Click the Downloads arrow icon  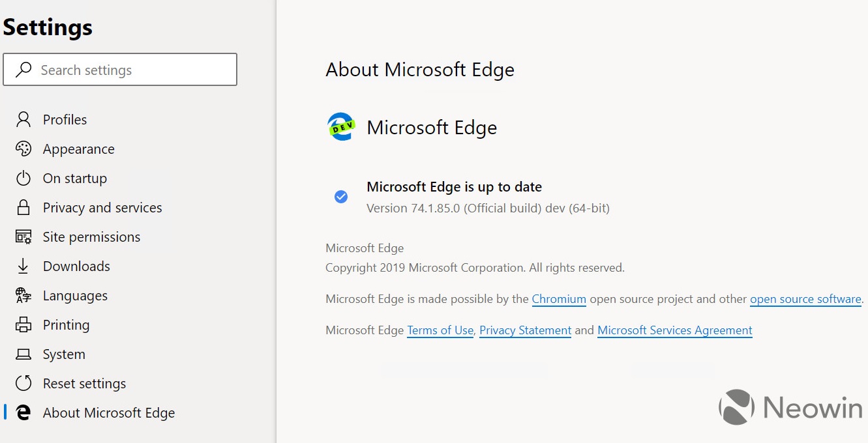[x=23, y=266]
